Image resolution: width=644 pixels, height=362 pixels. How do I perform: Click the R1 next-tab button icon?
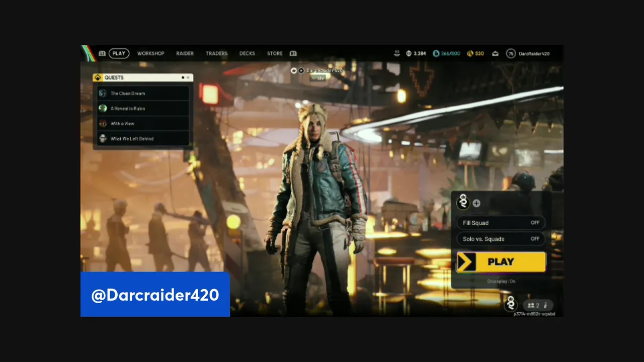pyautogui.click(x=293, y=53)
